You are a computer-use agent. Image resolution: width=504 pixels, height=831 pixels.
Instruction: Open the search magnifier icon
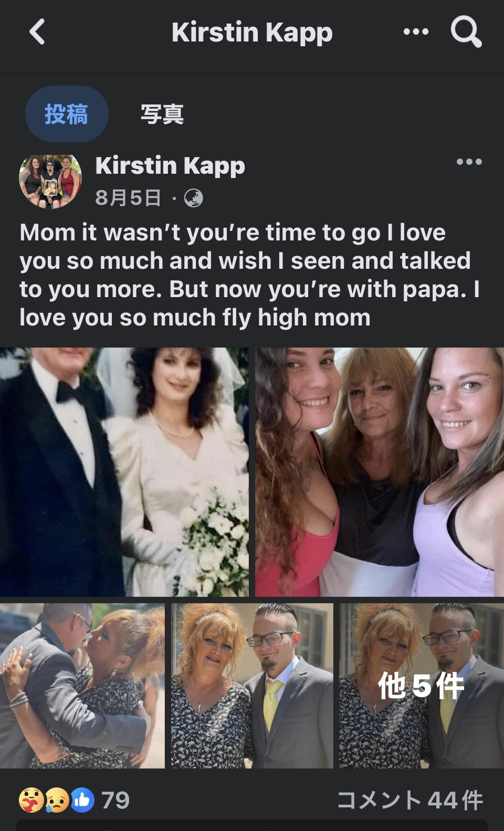(x=466, y=32)
